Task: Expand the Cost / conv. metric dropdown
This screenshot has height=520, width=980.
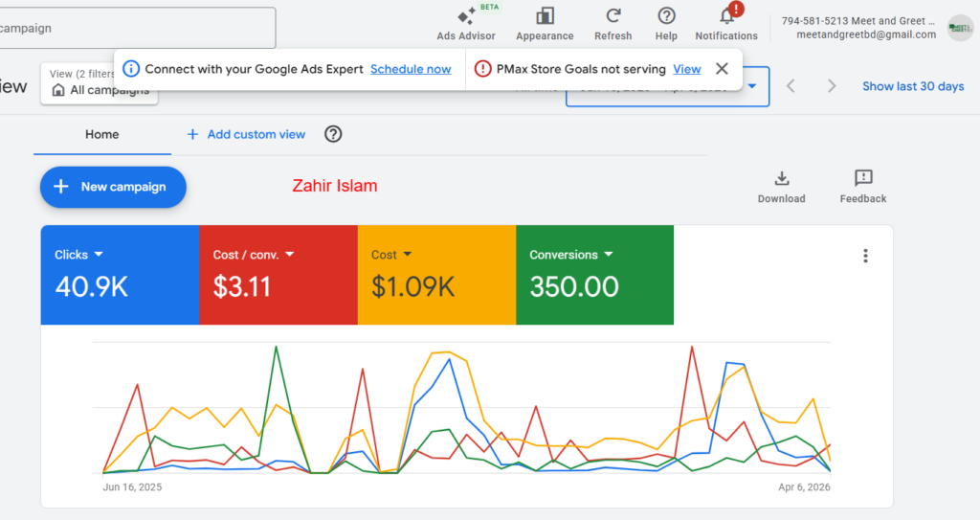Action: point(289,255)
